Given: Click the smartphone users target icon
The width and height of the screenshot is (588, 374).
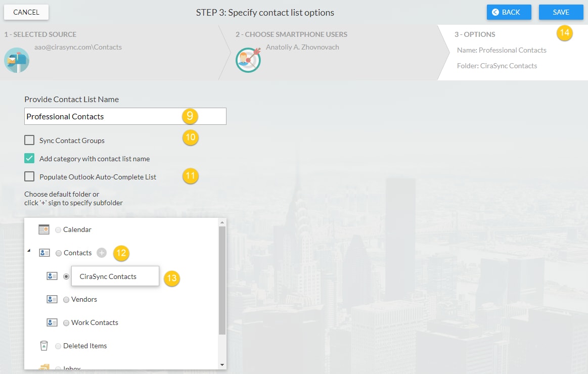Looking at the screenshot, I should tap(248, 60).
